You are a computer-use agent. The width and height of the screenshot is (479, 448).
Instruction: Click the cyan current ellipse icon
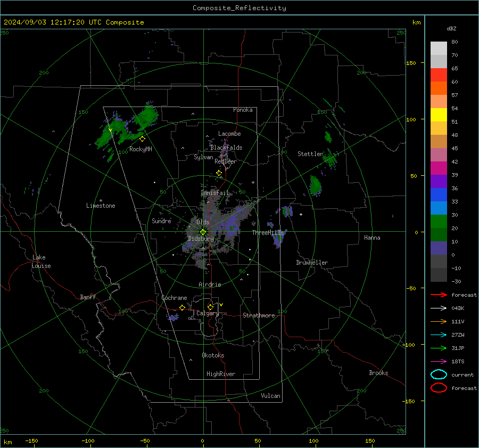pos(439,374)
